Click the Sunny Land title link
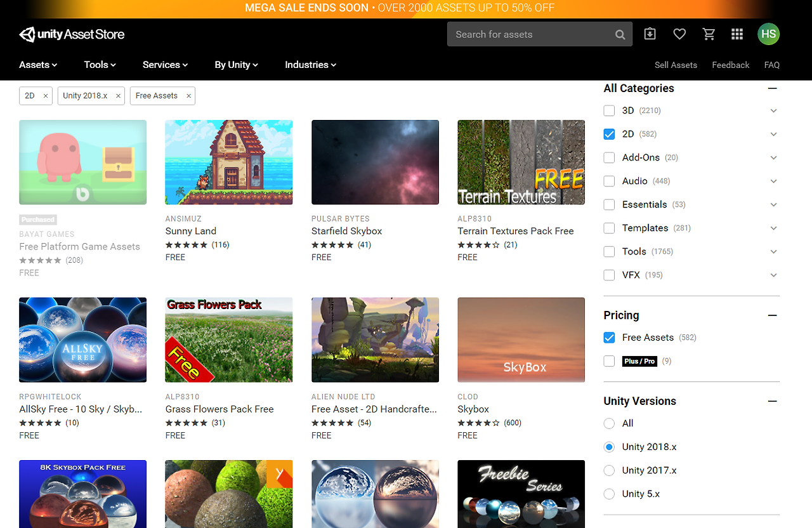Viewport: 812px width, 528px height. 191,231
